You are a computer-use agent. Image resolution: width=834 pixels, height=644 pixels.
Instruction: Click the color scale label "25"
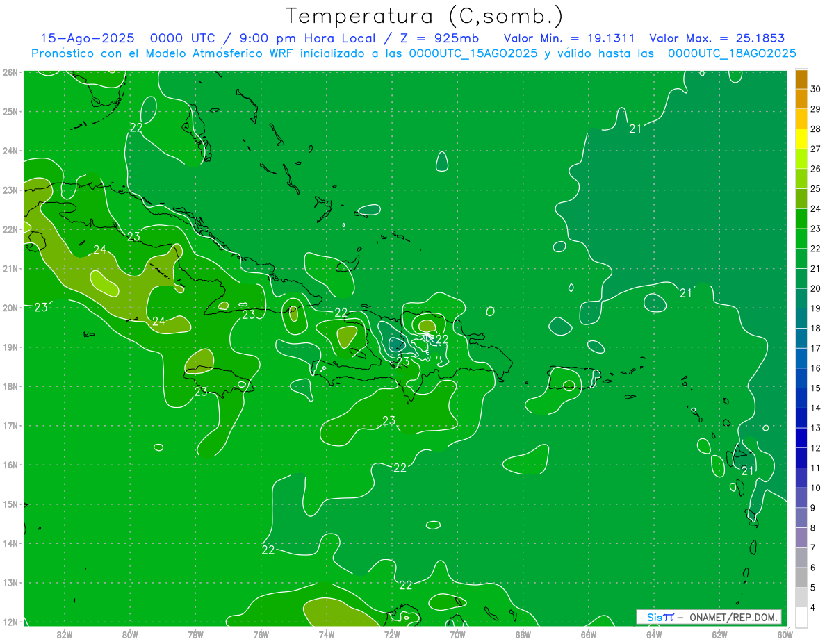[x=816, y=189]
